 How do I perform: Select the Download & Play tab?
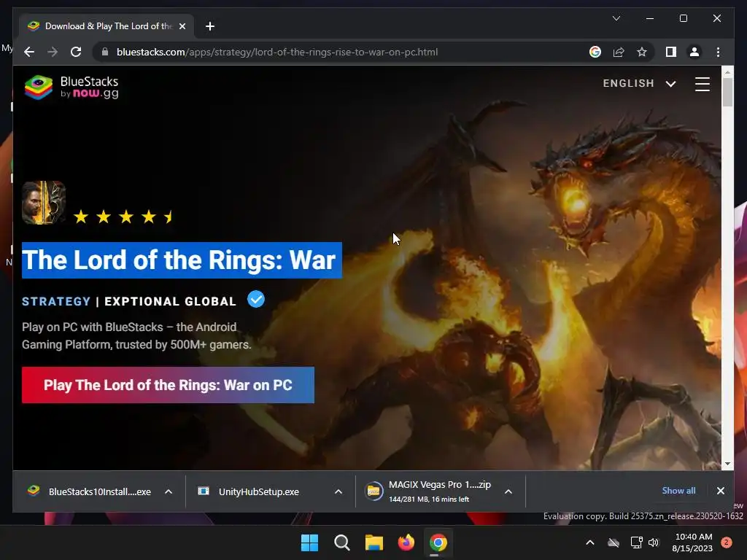pyautogui.click(x=107, y=26)
